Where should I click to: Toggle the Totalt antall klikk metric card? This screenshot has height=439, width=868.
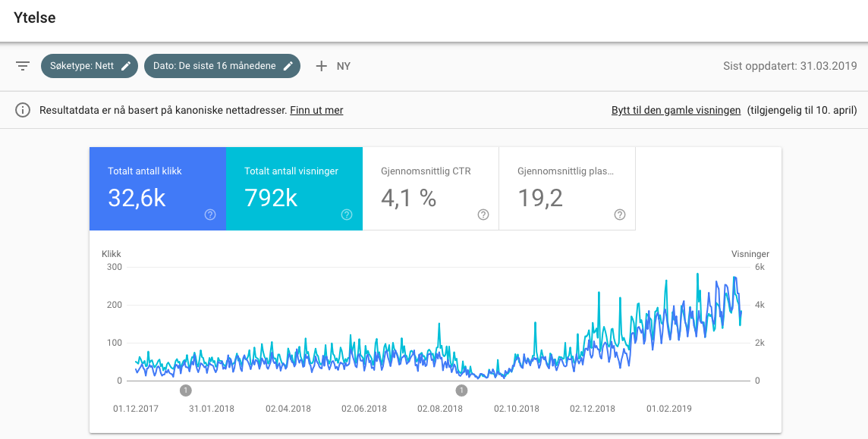point(158,189)
